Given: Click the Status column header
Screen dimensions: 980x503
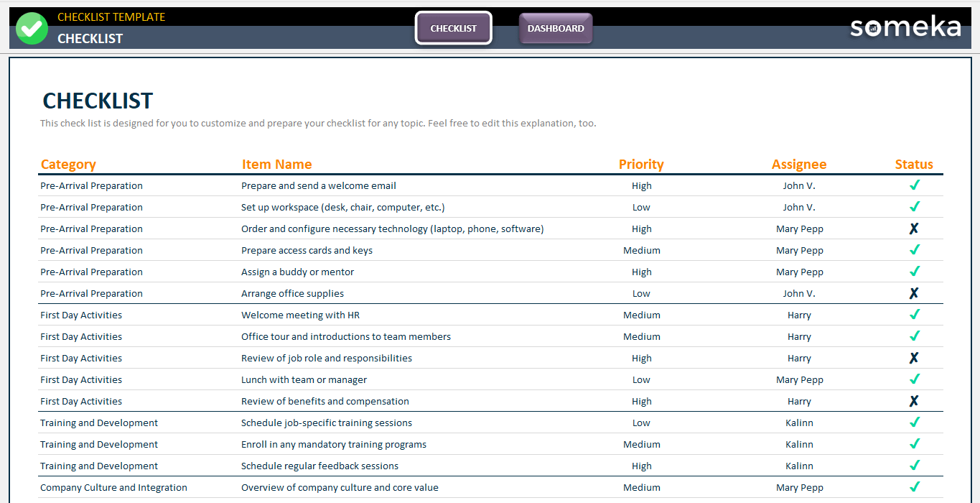Looking at the screenshot, I should click(913, 165).
